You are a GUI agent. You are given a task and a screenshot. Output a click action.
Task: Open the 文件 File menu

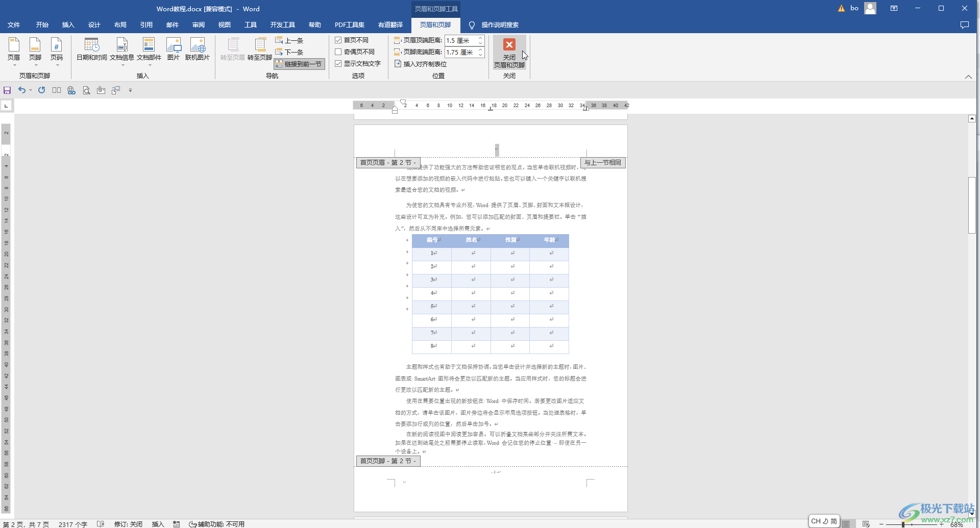click(14, 24)
